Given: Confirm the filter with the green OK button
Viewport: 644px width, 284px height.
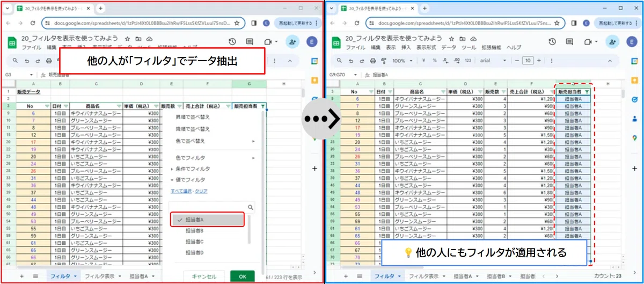Looking at the screenshot, I should point(242,276).
